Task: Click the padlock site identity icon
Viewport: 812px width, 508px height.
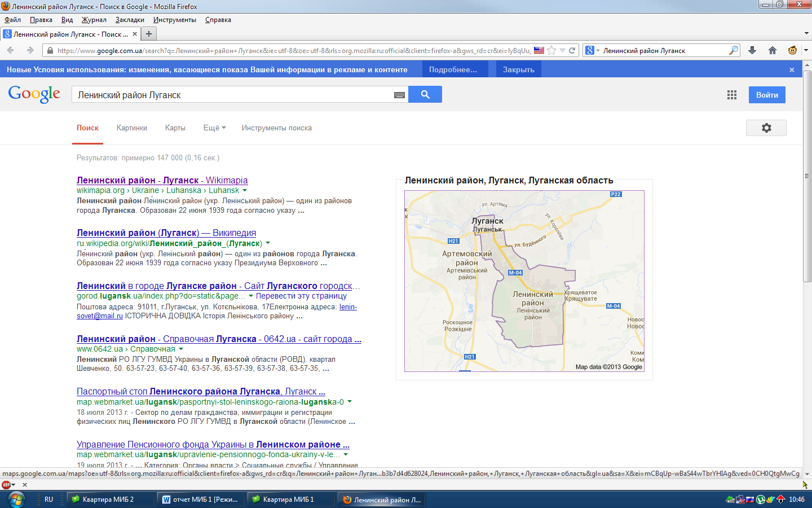Action: pos(50,50)
